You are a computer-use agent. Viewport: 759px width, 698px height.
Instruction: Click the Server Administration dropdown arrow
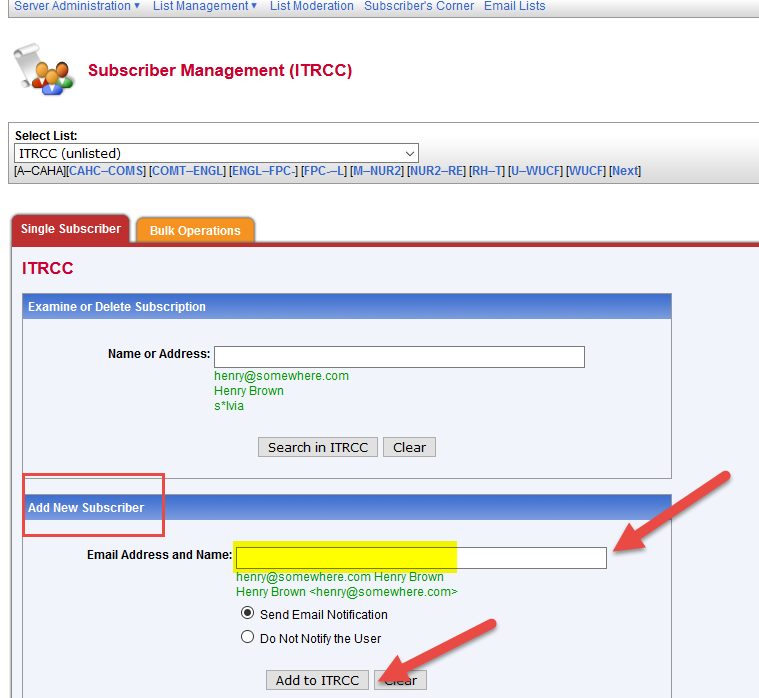(137, 6)
